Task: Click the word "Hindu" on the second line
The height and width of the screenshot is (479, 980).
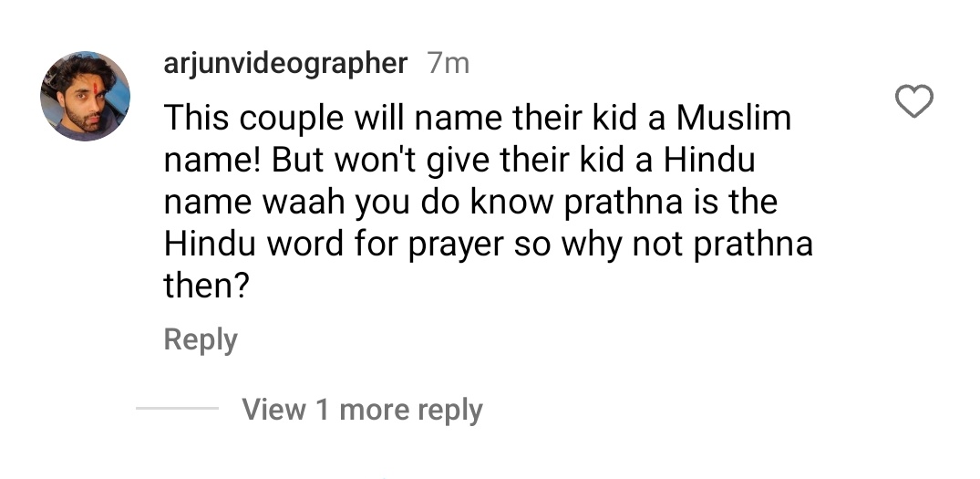Action: point(709,160)
